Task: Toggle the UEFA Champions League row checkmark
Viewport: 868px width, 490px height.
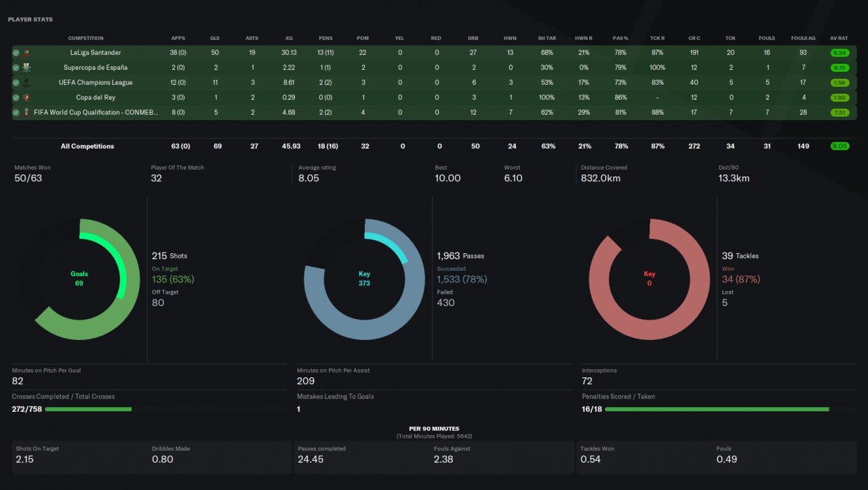Action: tap(16, 82)
